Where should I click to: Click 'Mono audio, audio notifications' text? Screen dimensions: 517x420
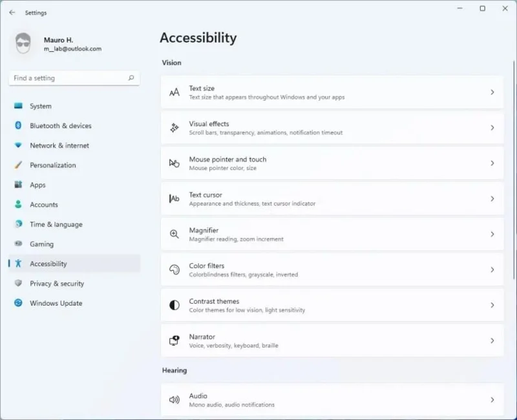point(232,404)
